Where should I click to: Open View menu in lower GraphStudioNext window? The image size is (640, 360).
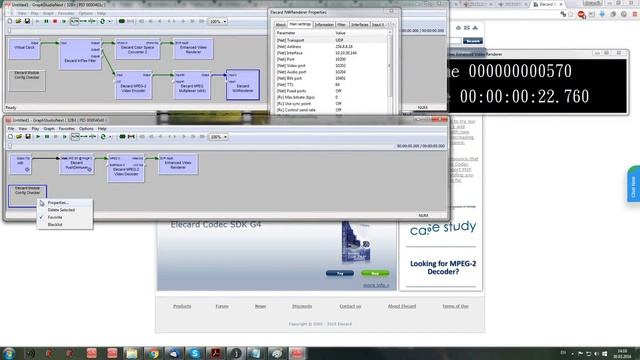(x=23, y=129)
